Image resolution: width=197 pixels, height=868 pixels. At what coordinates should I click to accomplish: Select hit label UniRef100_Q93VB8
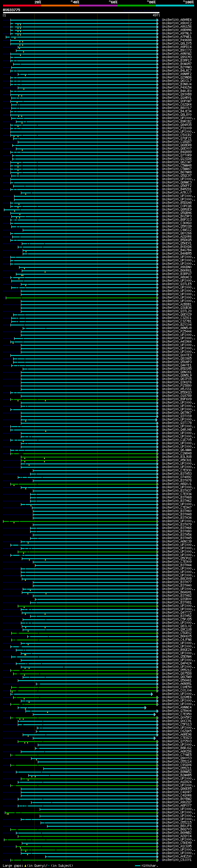point(177,94)
